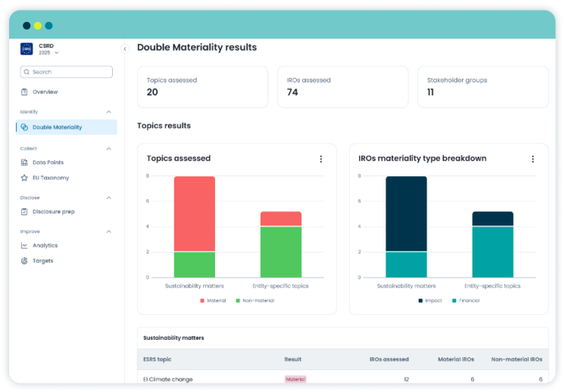Click the Double Materiality circles icon
The image size is (565, 392).
[x=24, y=127]
